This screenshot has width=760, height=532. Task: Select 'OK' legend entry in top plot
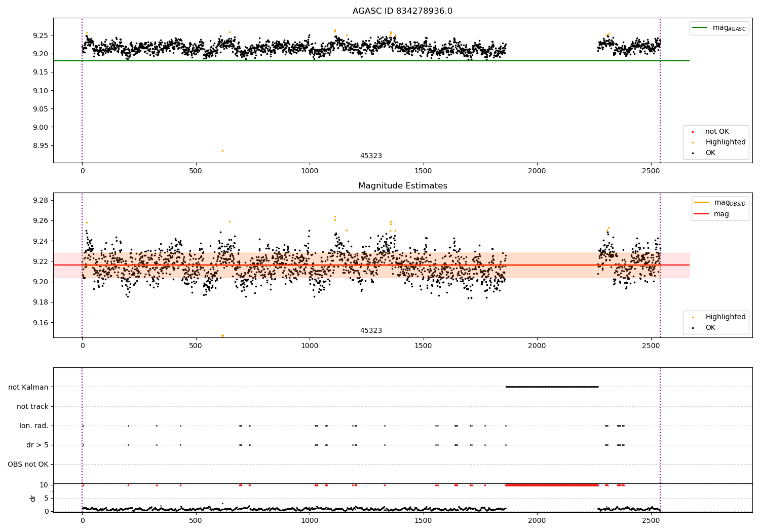(710, 153)
